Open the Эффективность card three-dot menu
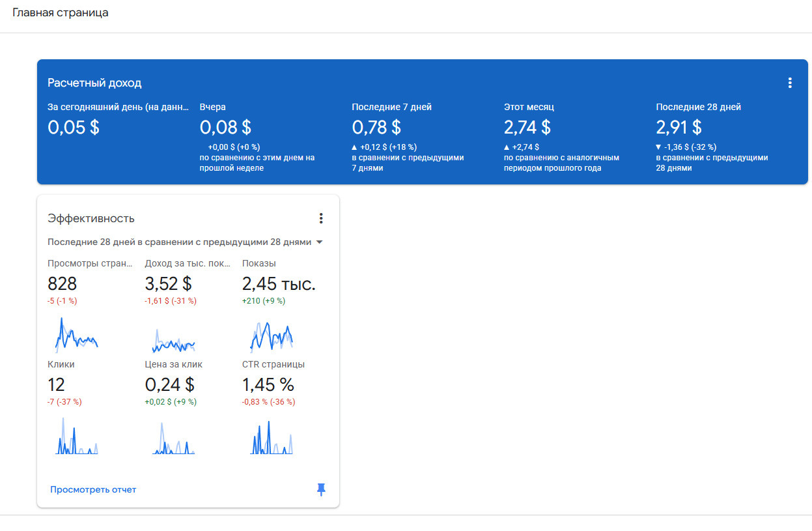Screen dimensions: 812x531 pos(320,218)
